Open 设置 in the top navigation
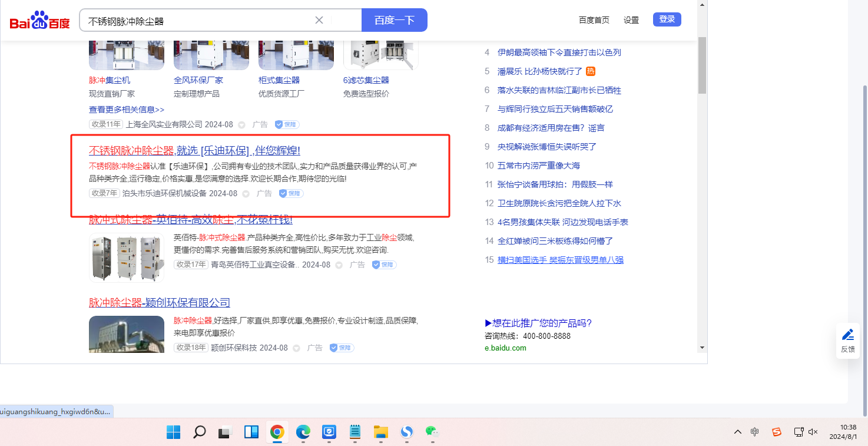 coord(631,20)
